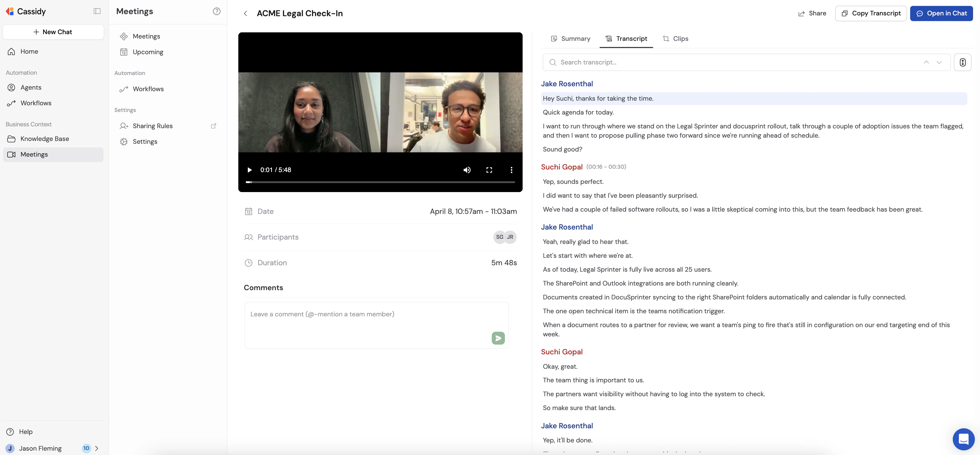Switch to the Summary tab
This screenshot has width=980, height=455.
click(571, 39)
